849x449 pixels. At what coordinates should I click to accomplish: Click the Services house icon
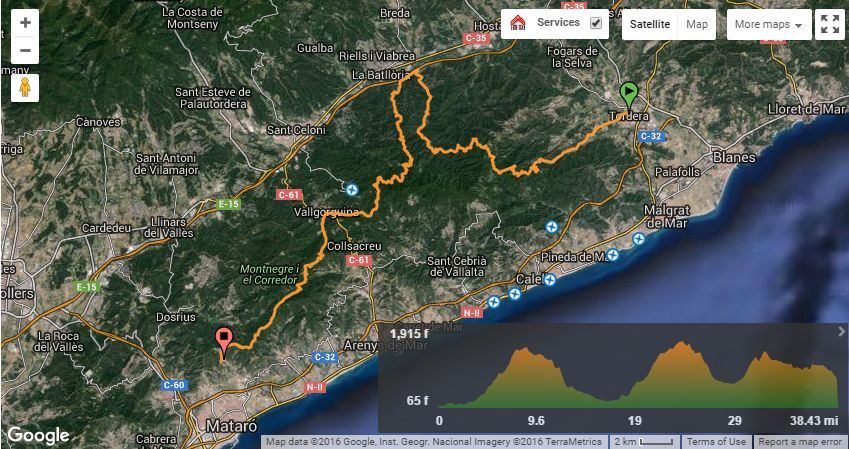tap(518, 23)
